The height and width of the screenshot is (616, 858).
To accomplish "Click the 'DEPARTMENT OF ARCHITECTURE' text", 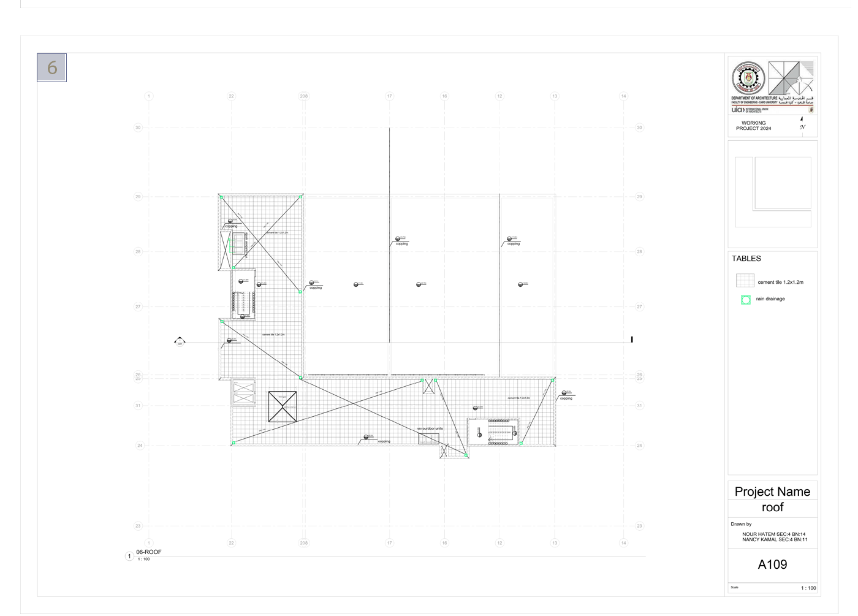I will pyautogui.click(x=754, y=98).
